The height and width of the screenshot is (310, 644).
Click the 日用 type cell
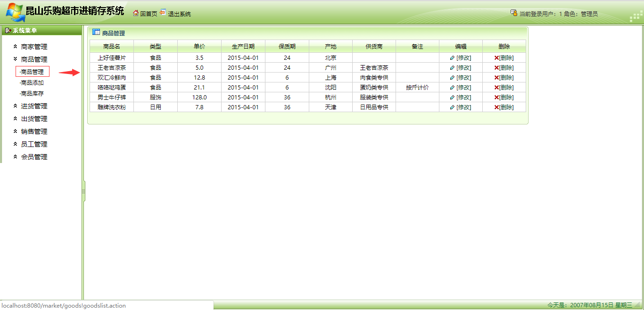tap(156, 107)
